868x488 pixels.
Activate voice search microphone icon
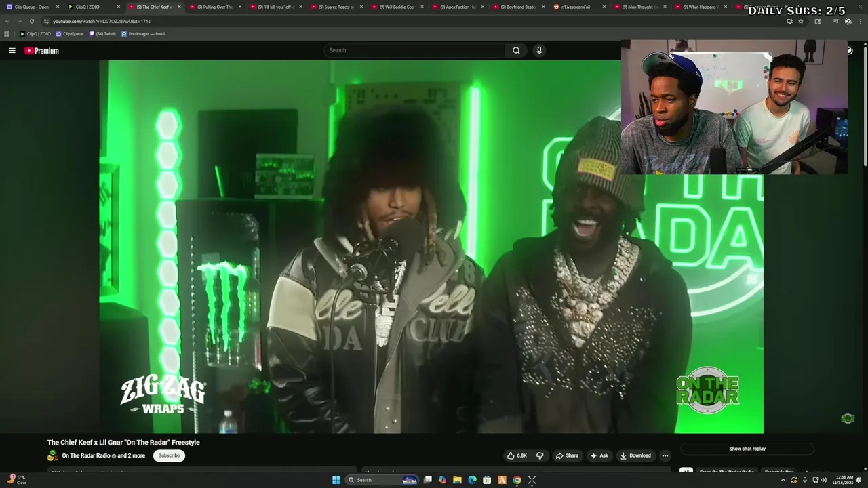point(539,50)
